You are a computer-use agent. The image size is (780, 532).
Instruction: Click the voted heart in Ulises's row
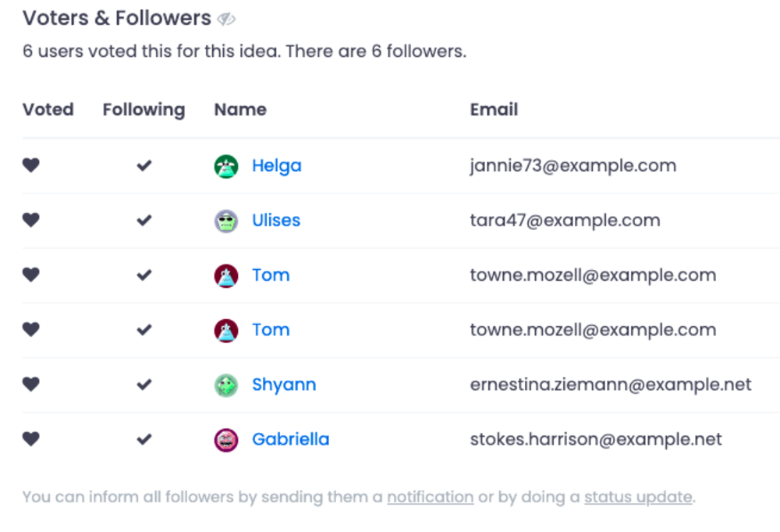tap(30, 220)
